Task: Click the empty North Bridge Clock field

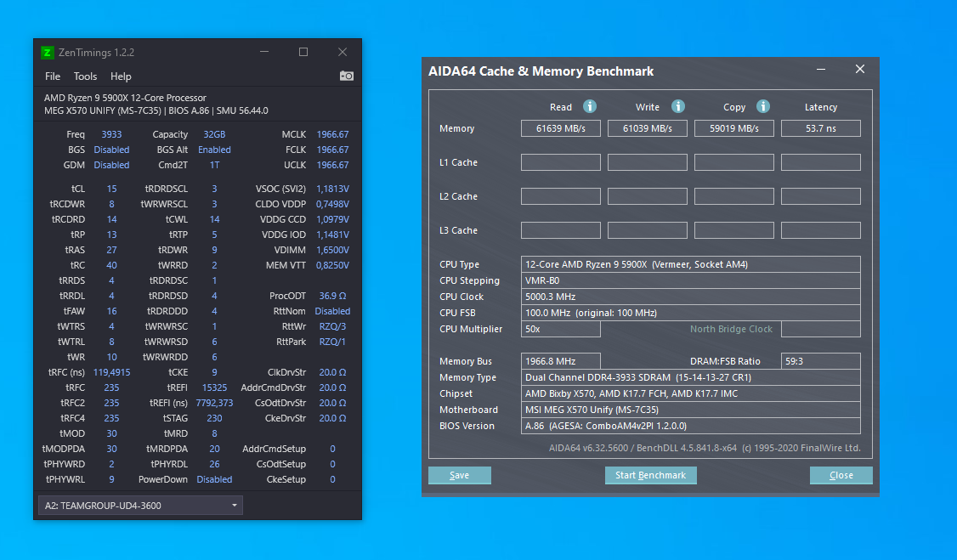Action: tap(821, 329)
